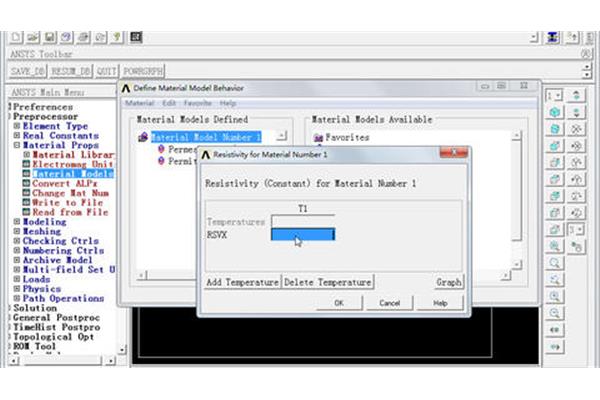Open the Material menu in dialog

[139, 103]
